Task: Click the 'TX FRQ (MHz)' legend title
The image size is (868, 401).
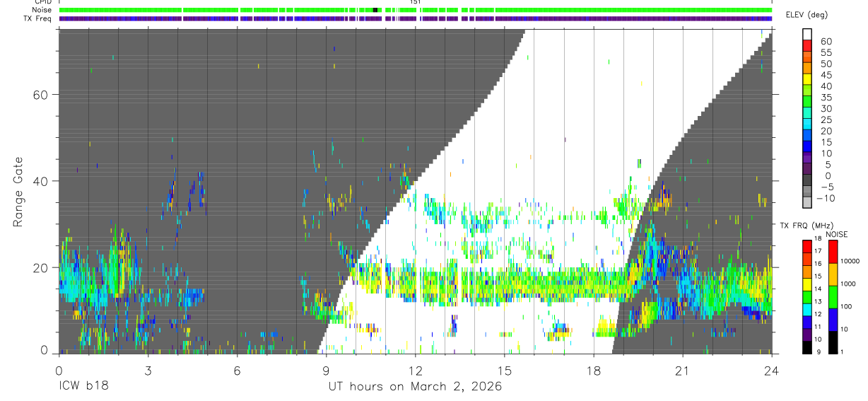Action: tap(809, 225)
